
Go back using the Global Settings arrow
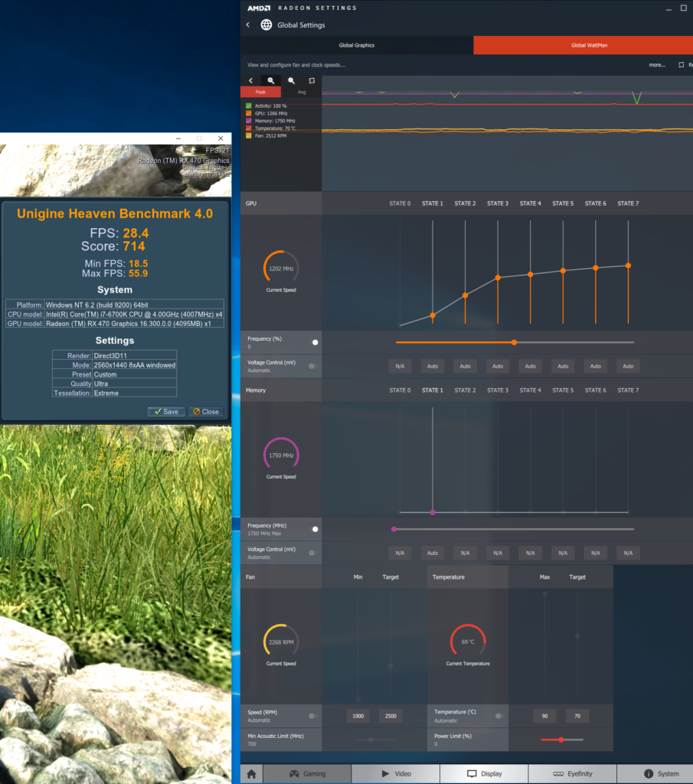click(x=248, y=25)
